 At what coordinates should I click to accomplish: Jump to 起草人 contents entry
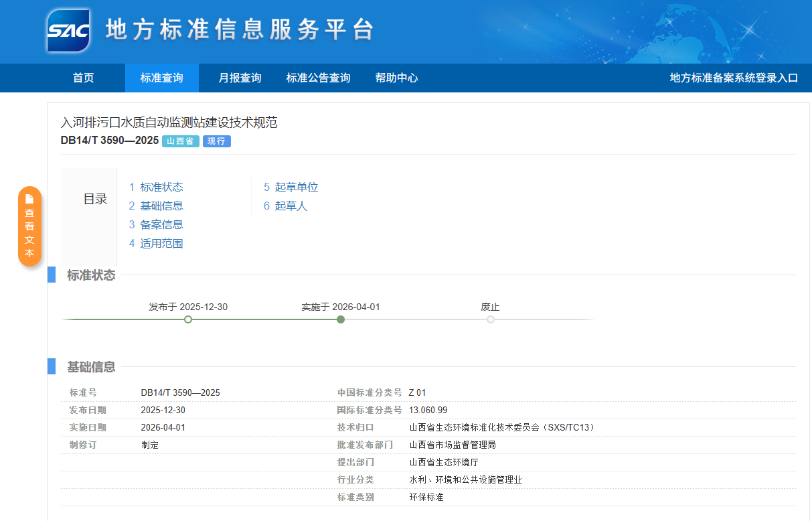pyautogui.click(x=291, y=206)
